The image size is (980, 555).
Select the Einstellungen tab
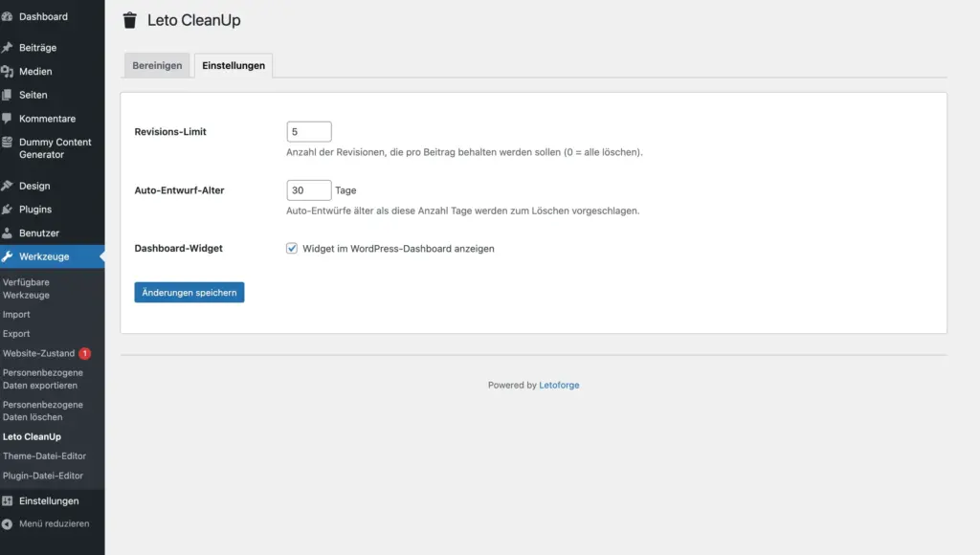coord(234,66)
